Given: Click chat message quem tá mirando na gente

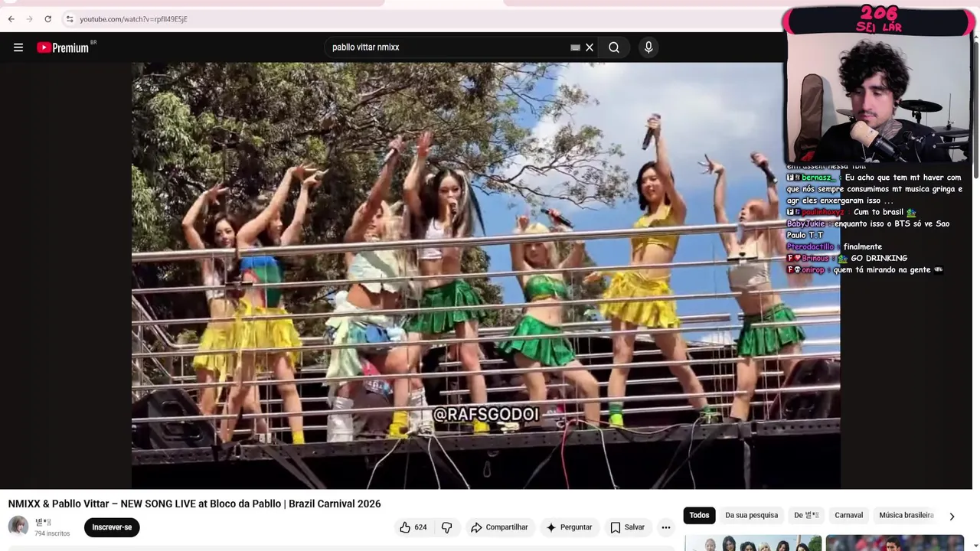Looking at the screenshot, I should (882, 269).
